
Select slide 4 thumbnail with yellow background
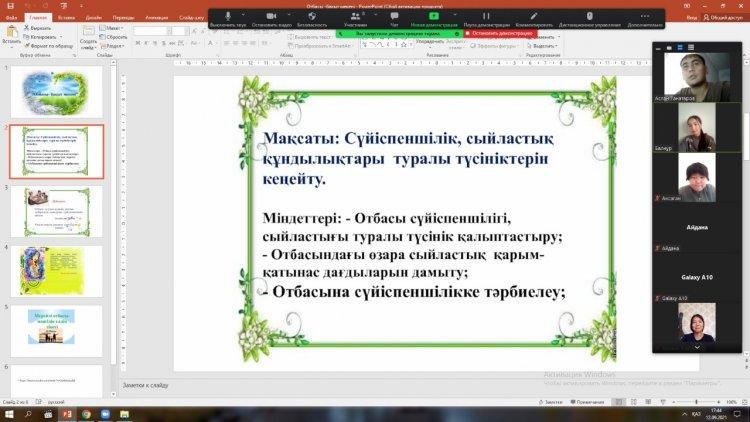[56, 270]
